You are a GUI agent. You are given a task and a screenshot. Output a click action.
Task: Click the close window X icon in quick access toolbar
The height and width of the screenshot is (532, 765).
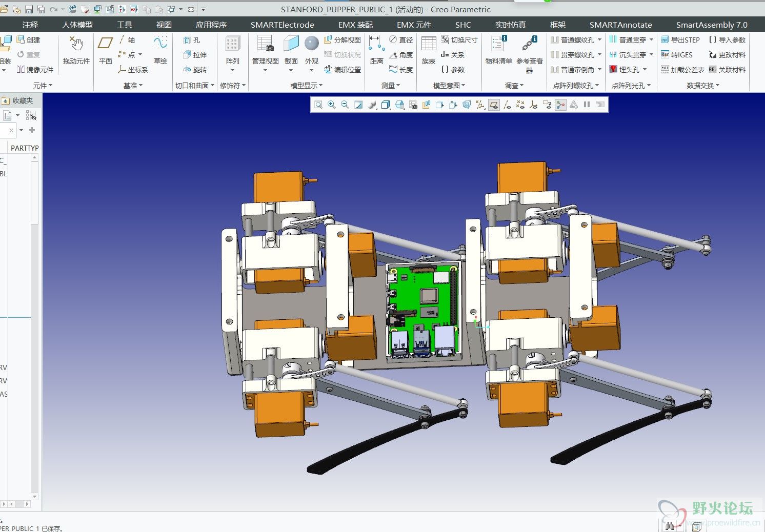tap(191, 9)
